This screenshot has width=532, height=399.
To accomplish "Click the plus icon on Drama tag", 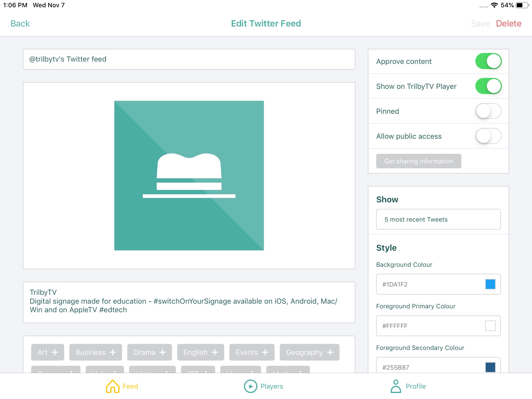I will 163,352.
